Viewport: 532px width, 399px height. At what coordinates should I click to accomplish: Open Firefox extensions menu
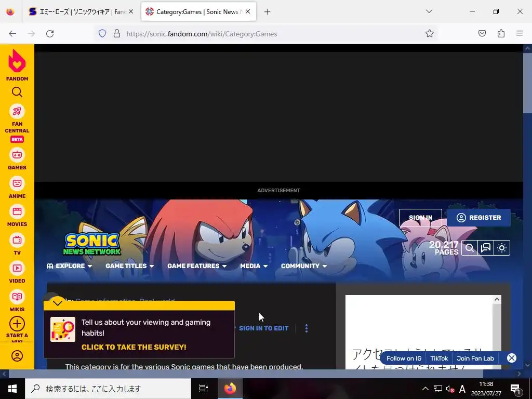coord(501,33)
